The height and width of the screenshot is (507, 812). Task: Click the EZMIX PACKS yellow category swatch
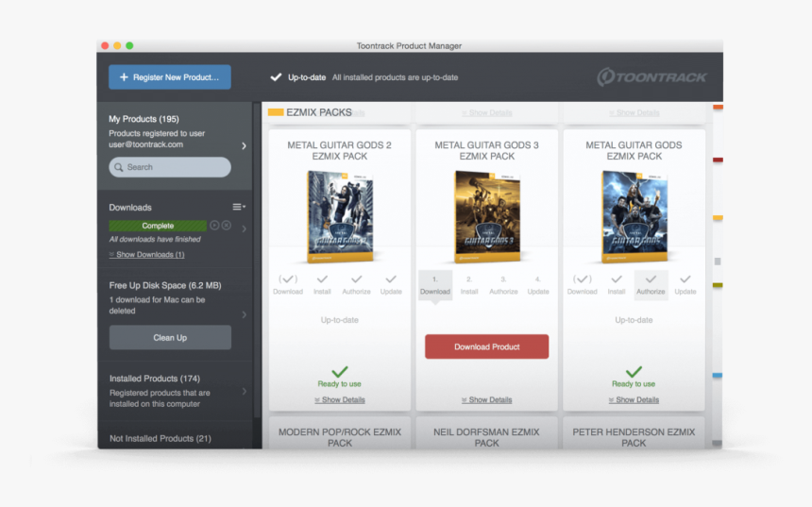[x=276, y=112]
